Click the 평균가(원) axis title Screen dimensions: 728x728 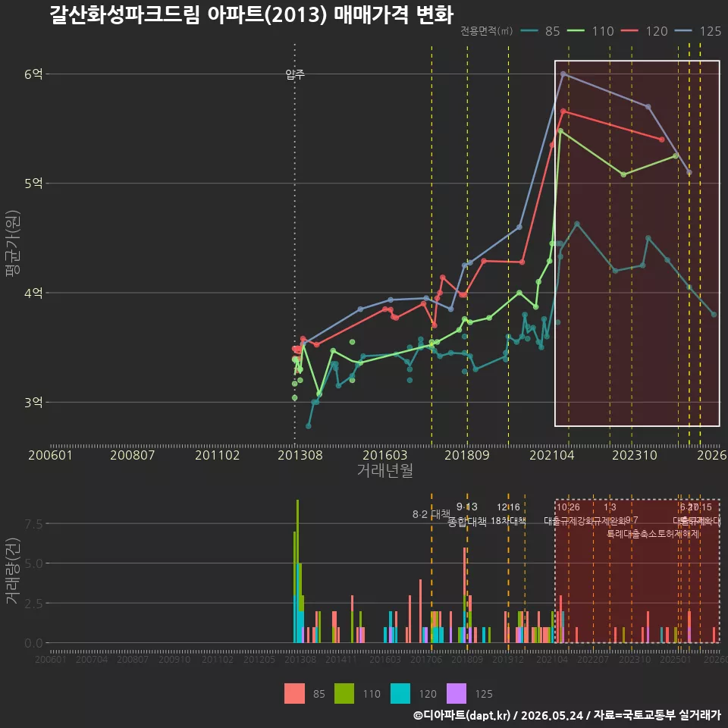[x=13, y=243]
